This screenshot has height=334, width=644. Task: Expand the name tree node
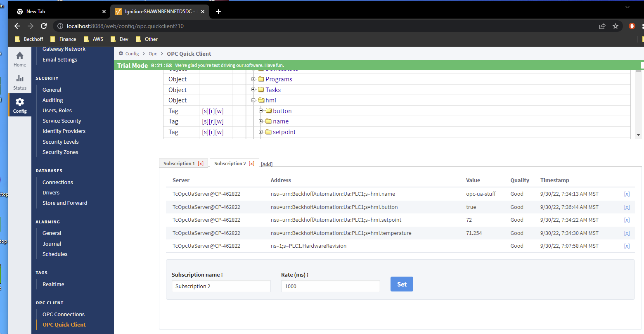click(x=261, y=121)
